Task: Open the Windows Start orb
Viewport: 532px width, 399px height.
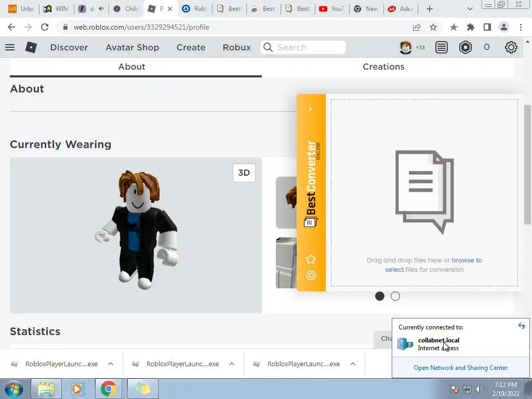Action: pyautogui.click(x=14, y=389)
